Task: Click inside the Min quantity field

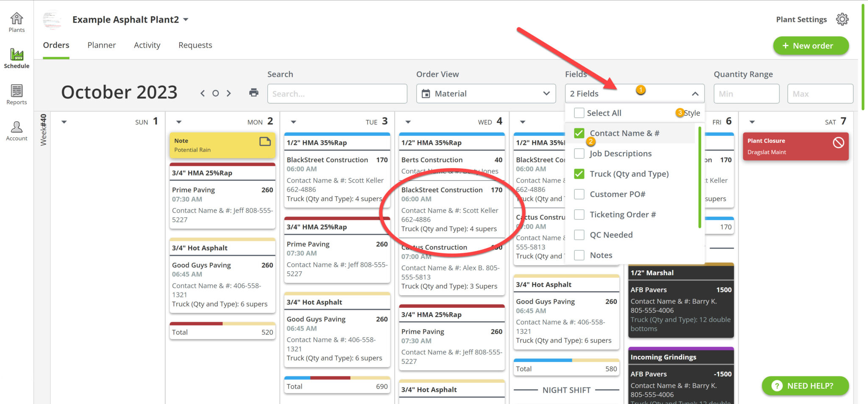Action: 746,94
